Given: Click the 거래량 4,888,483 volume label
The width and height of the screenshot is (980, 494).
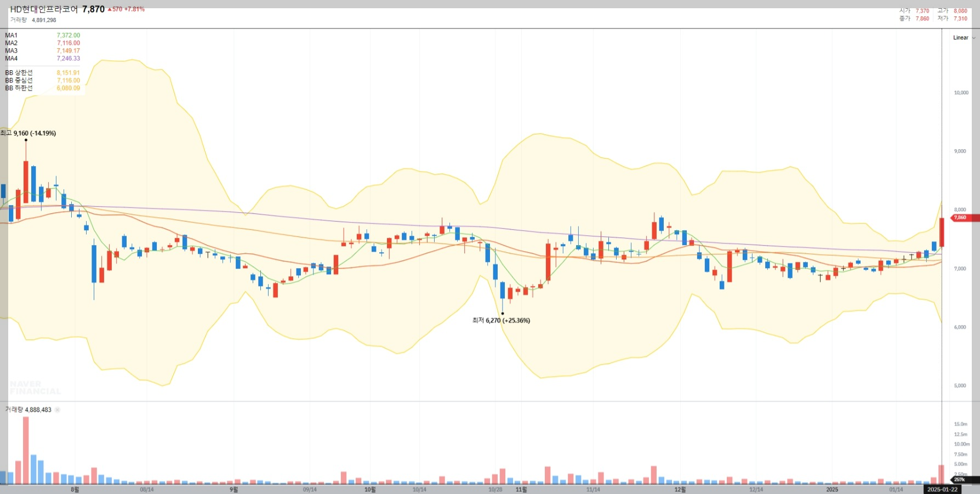Looking at the screenshot, I should 29,410.
